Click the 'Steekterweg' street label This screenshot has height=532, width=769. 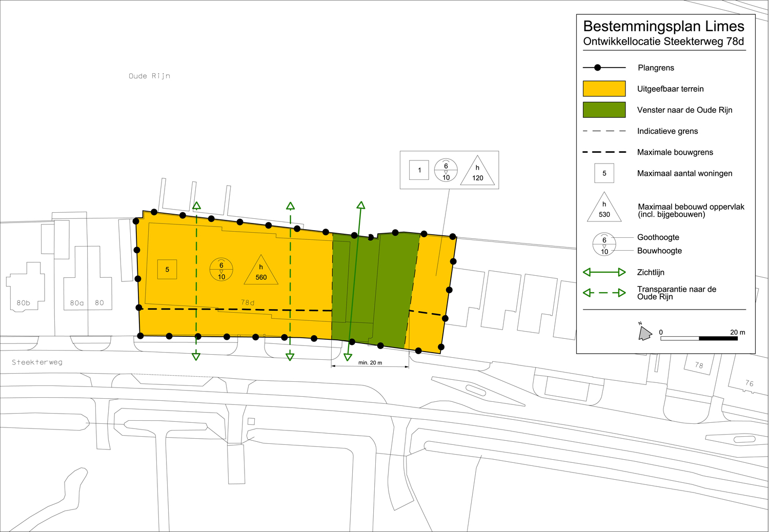[x=37, y=362]
